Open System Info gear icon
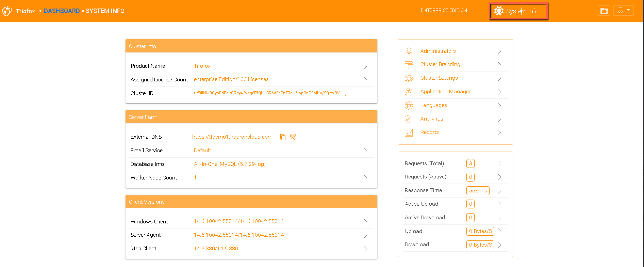The width and height of the screenshot is (644, 267). pyautogui.click(x=499, y=11)
